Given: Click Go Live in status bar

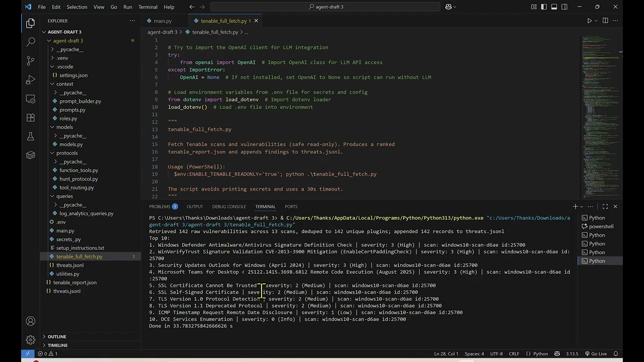Looking at the screenshot, I should (595, 353).
